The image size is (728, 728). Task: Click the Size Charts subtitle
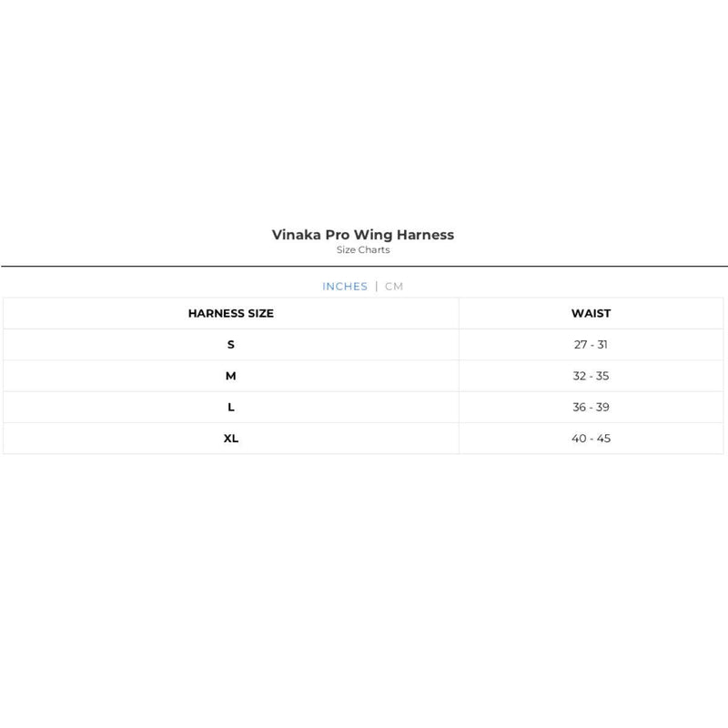363,250
